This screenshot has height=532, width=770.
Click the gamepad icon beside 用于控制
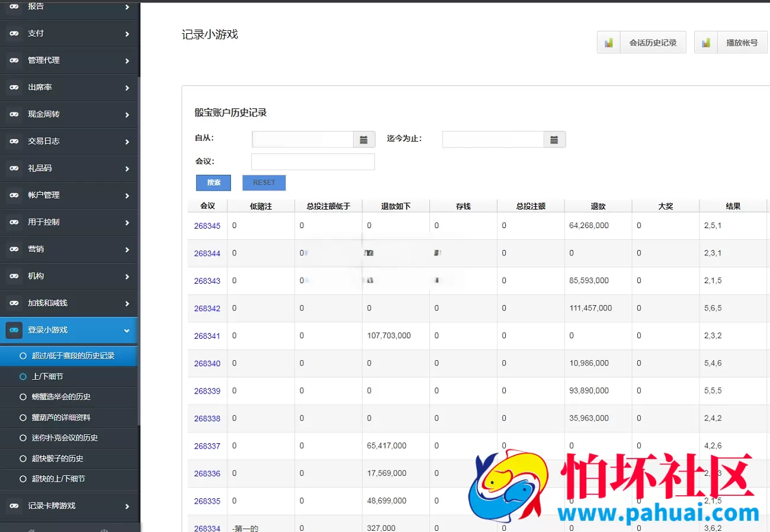pyautogui.click(x=14, y=222)
